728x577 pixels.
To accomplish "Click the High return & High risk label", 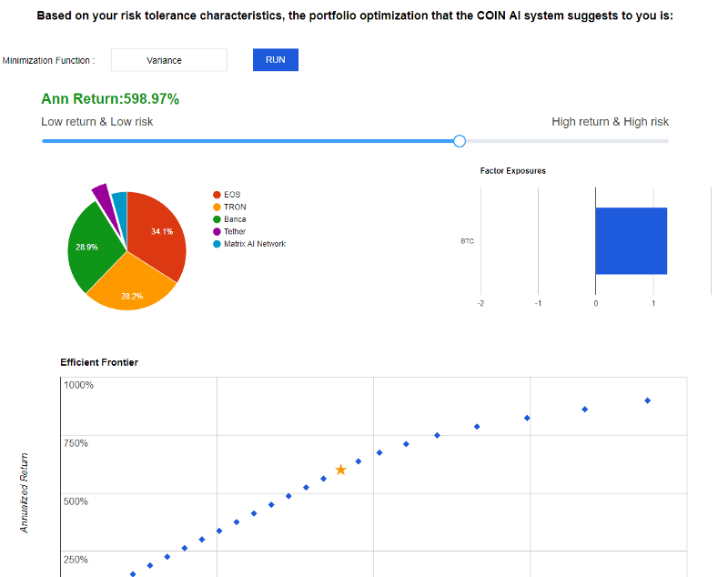I will pyautogui.click(x=610, y=122).
